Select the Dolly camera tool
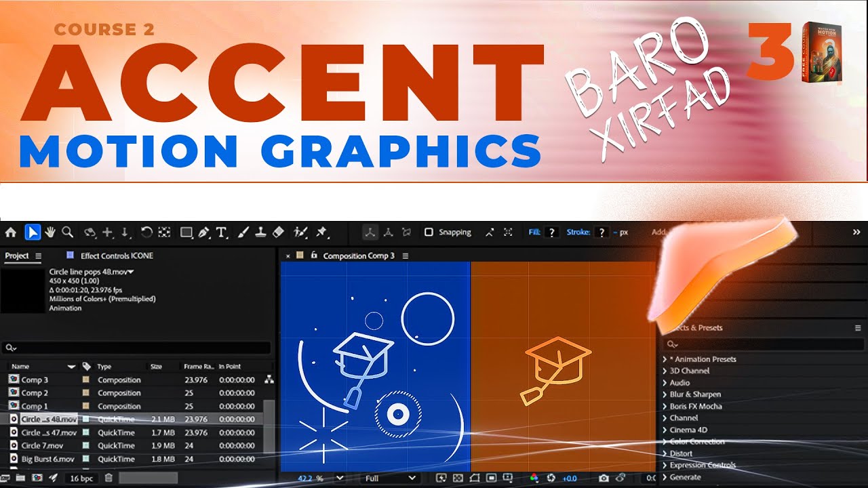868x488 pixels. click(125, 232)
